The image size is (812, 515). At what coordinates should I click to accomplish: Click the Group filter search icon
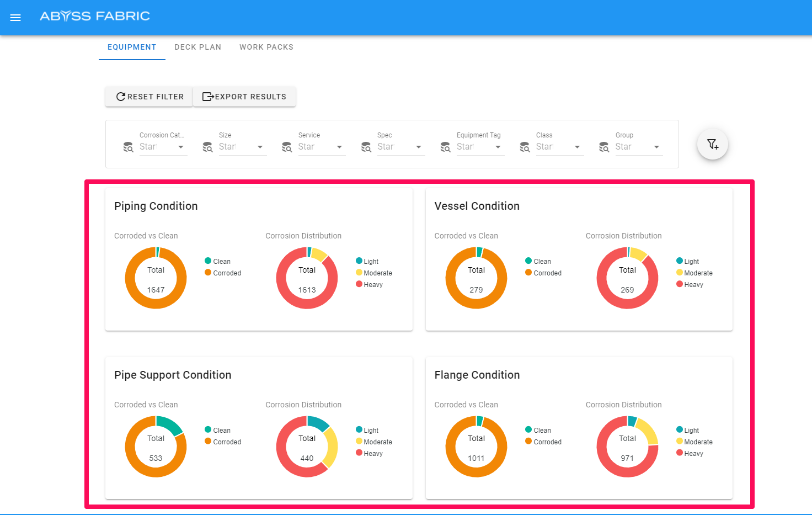pos(604,147)
